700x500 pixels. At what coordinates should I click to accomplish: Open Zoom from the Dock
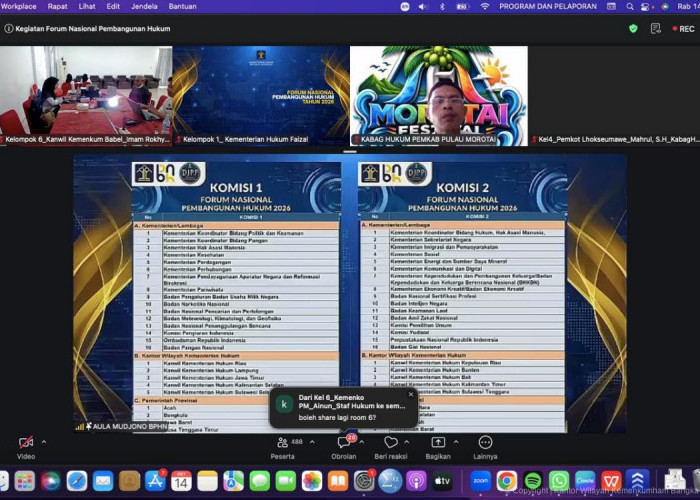(x=481, y=481)
